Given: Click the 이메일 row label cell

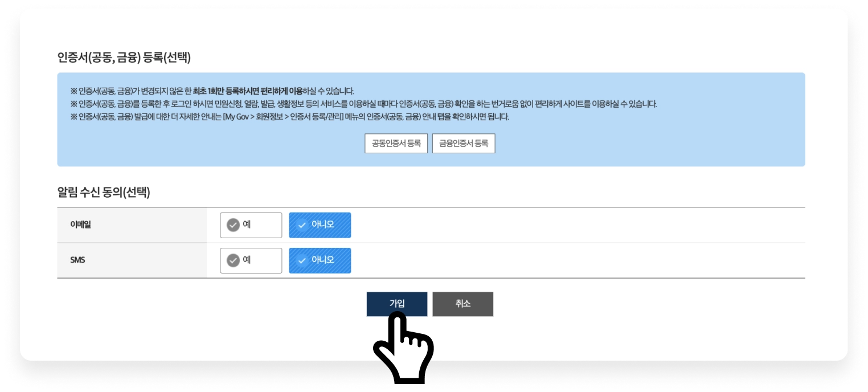Looking at the screenshot, I should [132, 225].
